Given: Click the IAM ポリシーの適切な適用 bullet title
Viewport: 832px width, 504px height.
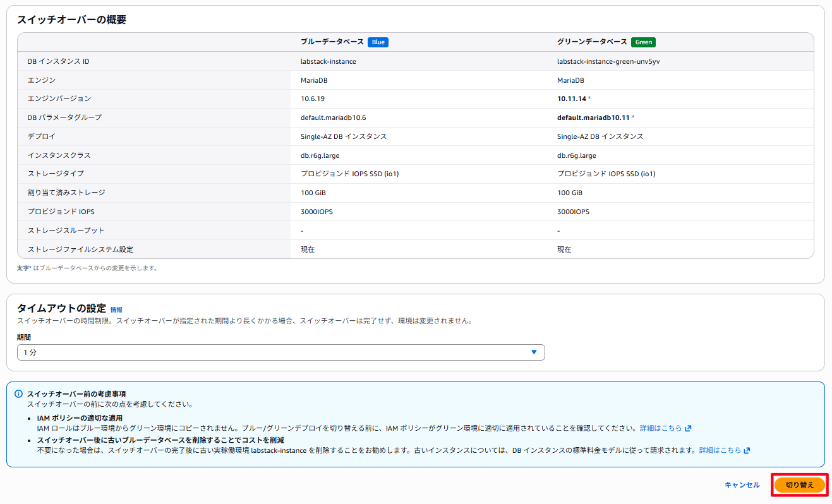Looking at the screenshot, I should [x=80, y=418].
